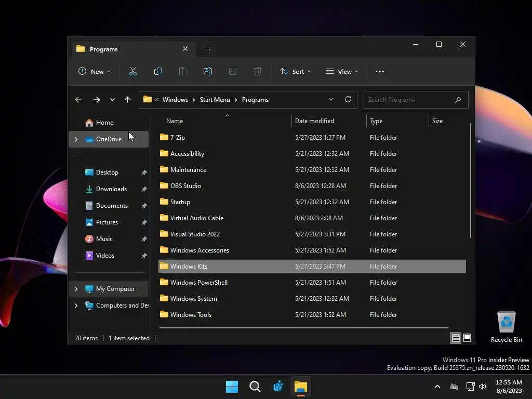Viewport: 532px width, 399px height.
Task: Select the Programs tab
Action: tap(132, 49)
